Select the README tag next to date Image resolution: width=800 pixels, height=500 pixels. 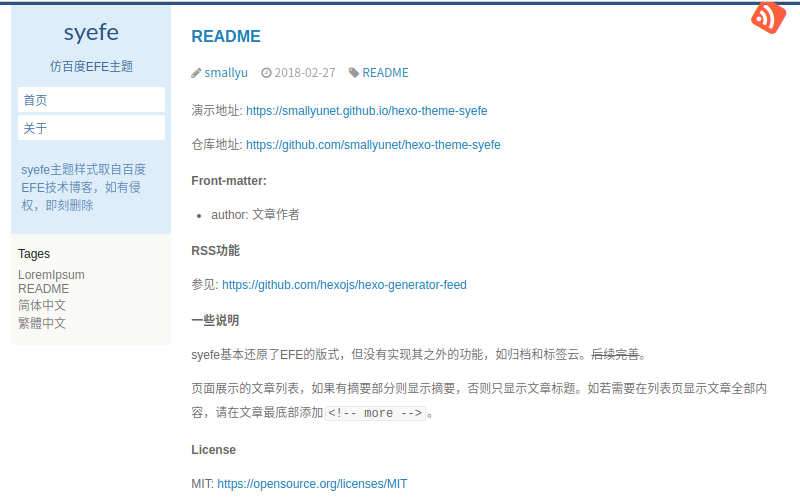[385, 73]
